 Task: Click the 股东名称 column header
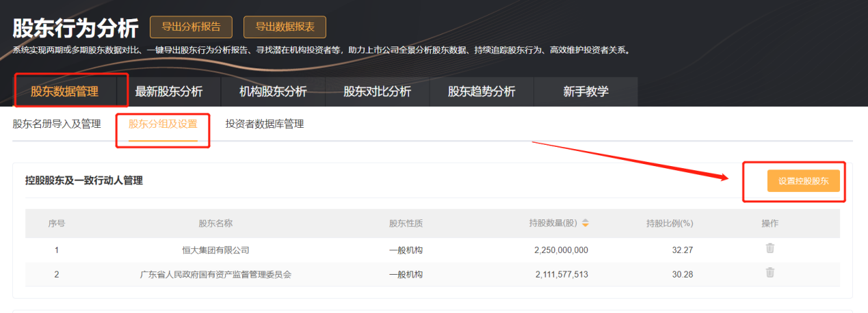click(x=215, y=223)
